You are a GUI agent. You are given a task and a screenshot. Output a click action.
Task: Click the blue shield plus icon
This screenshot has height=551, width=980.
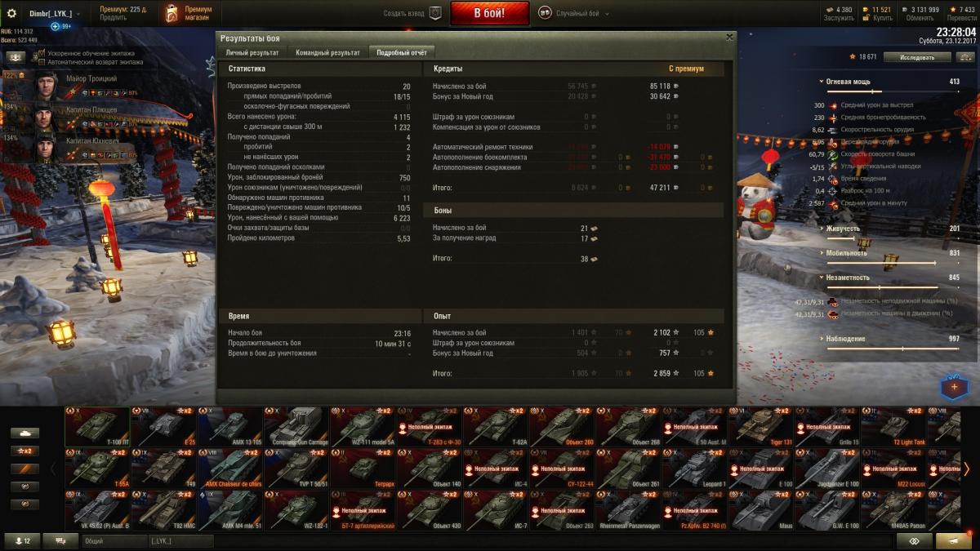pos(954,386)
